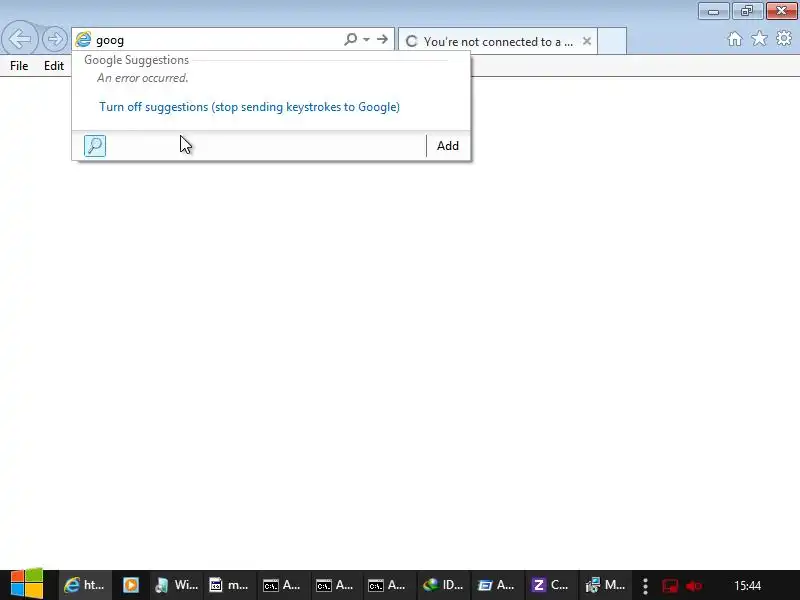Image resolution: width=800 pixels, height=600 pixels.
Task: Open the Edit menu
Action: point(54,66)
